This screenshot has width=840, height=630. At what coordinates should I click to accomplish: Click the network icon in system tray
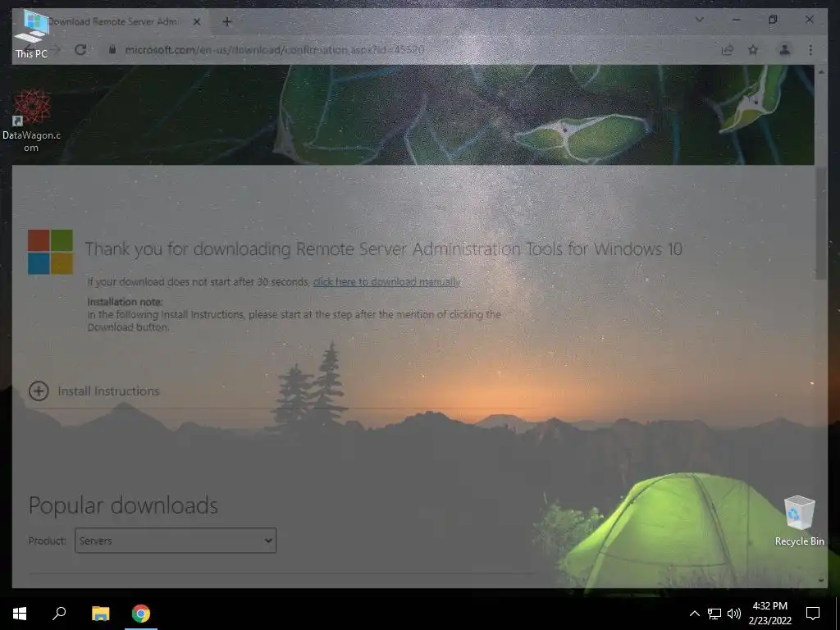[x=714, y=614]
